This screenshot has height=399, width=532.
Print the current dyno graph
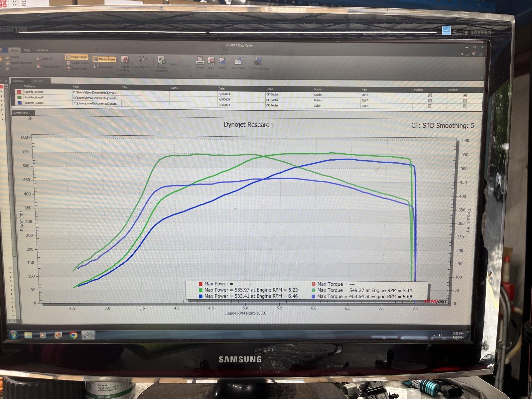(200, 63)
